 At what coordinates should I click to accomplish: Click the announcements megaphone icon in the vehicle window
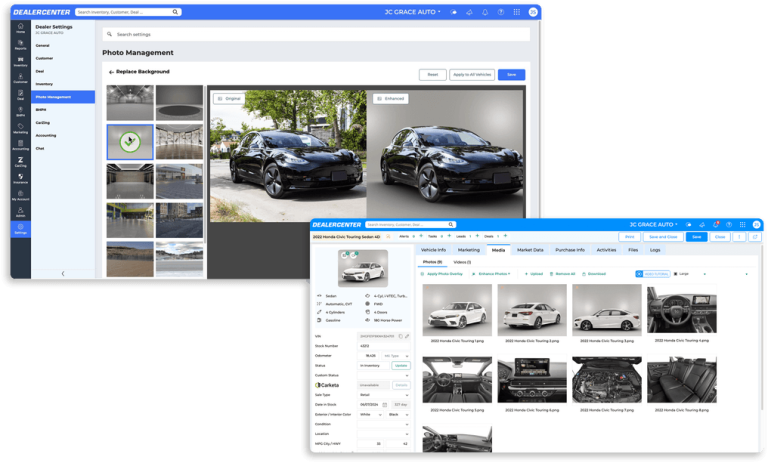(702, 224)
